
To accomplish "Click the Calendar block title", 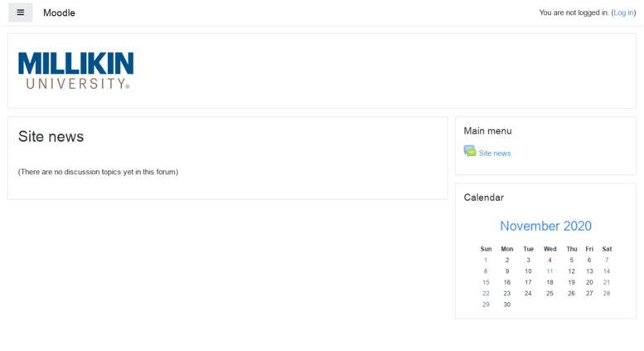I will [x=483, y=197].
